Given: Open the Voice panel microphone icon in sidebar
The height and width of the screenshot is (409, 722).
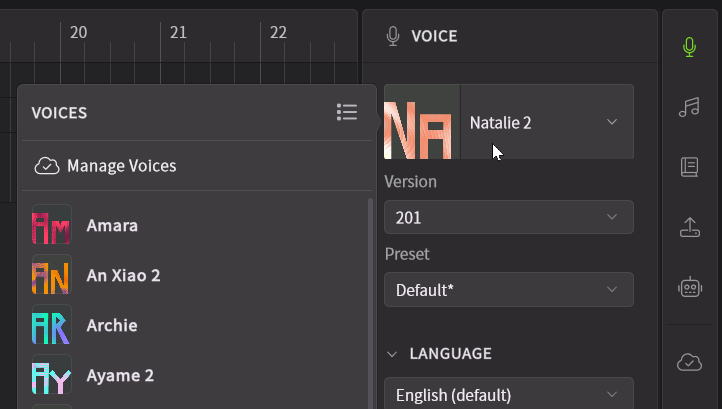Looking at the screenshot, I should point(689,47).
